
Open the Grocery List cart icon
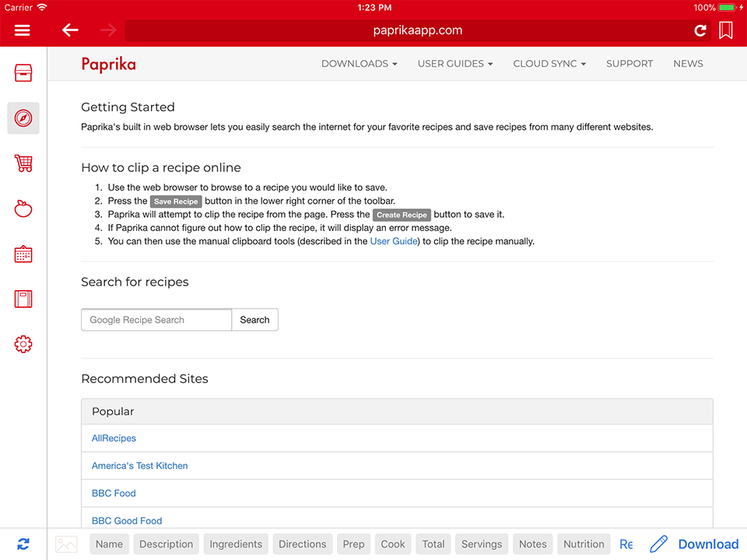(x=23, y=163)
